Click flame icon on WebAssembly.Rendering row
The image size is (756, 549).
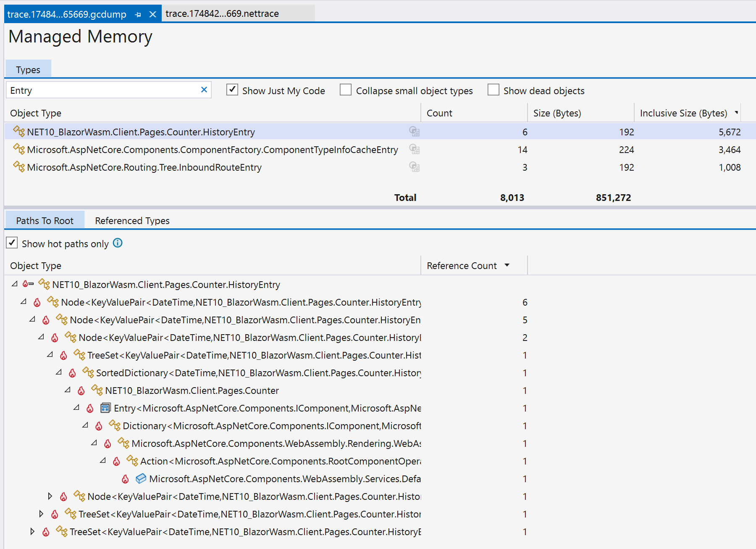coord(108,443)
